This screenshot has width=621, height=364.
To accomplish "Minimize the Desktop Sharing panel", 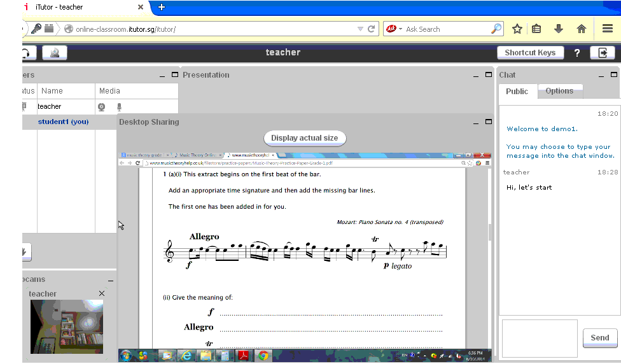I will [476, 122].
